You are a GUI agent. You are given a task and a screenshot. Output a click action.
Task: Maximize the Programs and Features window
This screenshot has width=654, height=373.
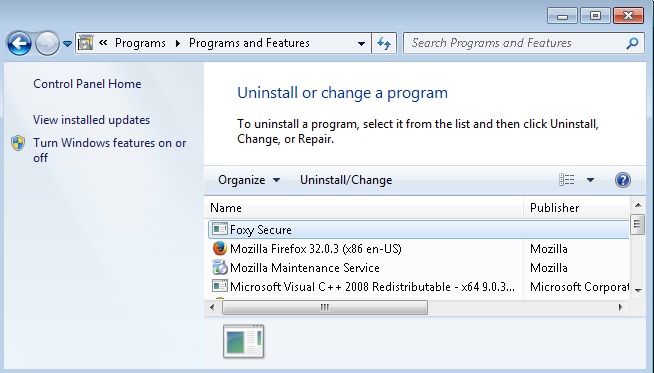pos(595,16)
